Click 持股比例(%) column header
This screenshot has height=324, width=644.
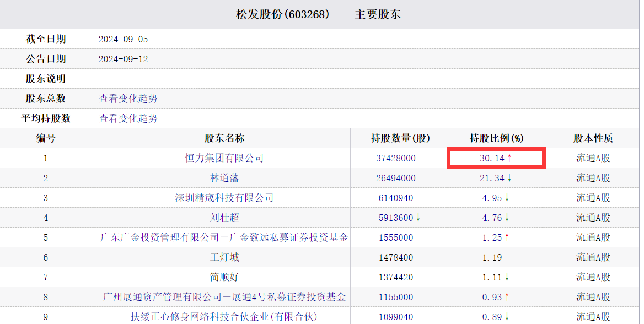click(x=496, y=138)
